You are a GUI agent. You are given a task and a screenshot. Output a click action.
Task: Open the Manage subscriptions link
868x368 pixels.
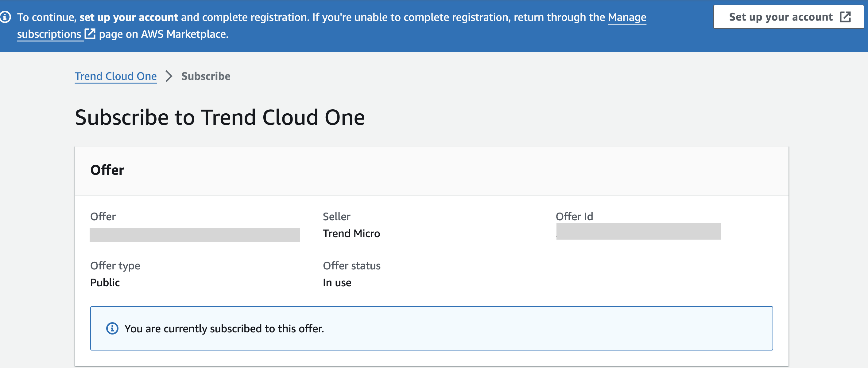[x=627, y=17]
